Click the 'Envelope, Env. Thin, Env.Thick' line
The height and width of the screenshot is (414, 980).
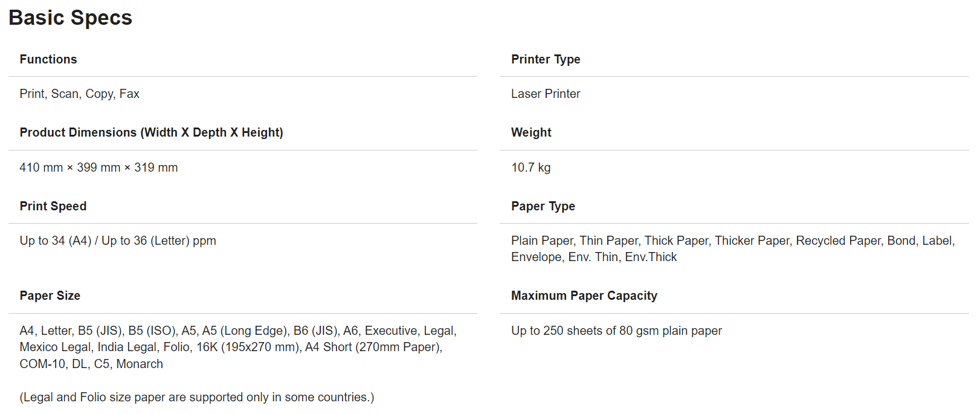click(x=594, y=257)
